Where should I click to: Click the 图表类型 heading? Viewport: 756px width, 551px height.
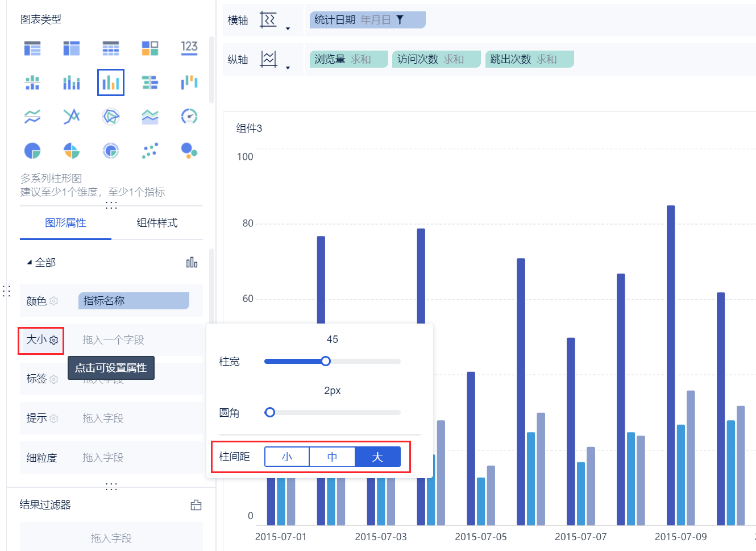pyautogui.click(x=41, y=19)
